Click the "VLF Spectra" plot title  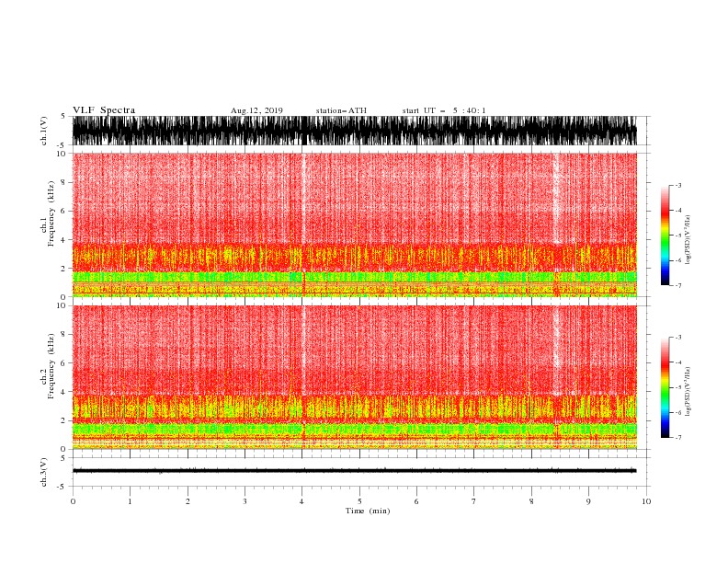pos(104,110)
